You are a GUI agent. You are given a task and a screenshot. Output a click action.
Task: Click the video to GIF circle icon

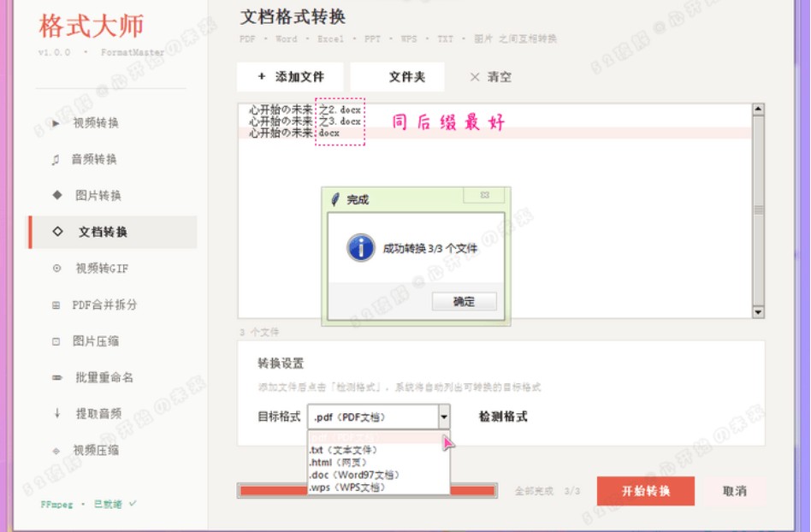57,268
